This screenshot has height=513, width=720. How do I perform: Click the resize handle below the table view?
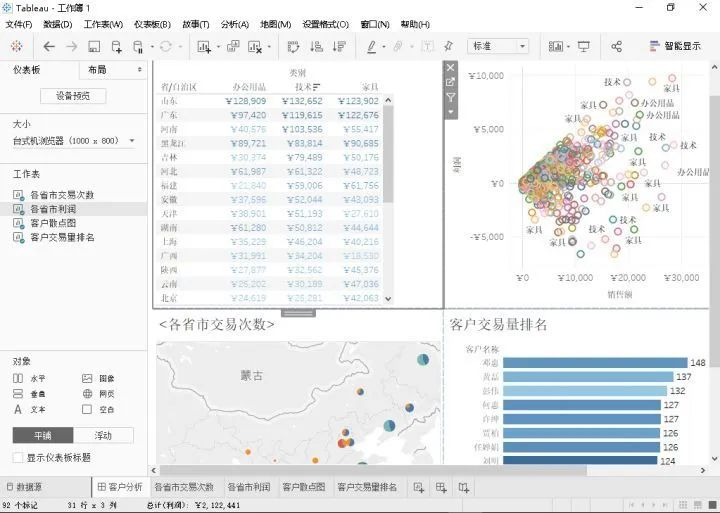click(298, 313)
